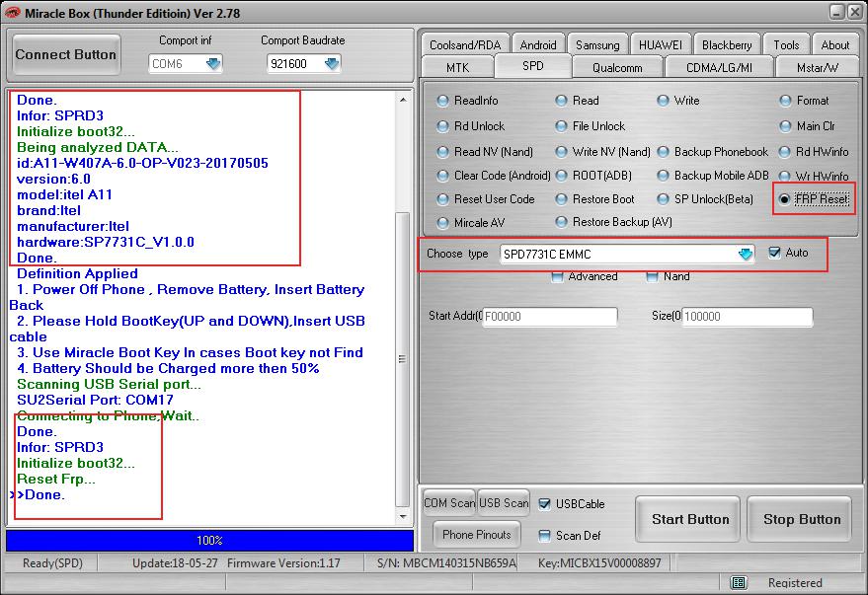Switch to the Coolsand/RDA tab
This screenshot has width=868, height=595.
click(465, 44)
